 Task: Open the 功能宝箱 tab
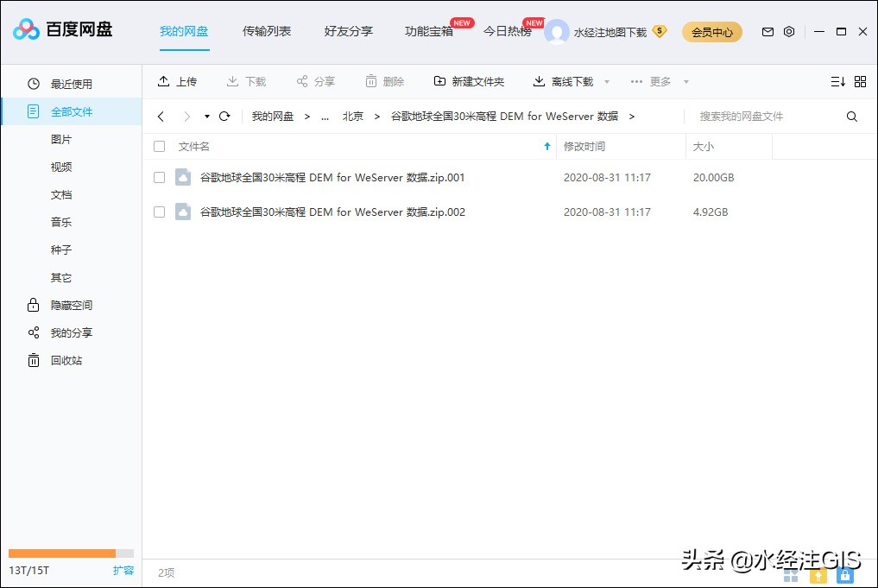click(x=429, y=31)
